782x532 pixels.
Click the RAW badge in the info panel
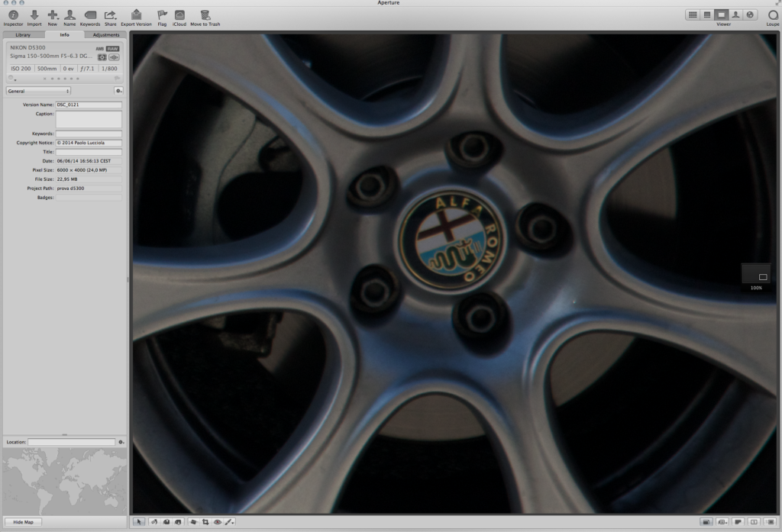[113, 49]
